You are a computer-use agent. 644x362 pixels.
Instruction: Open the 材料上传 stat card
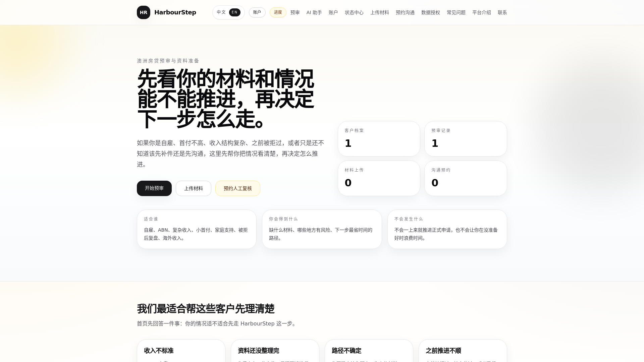(379, 178)
